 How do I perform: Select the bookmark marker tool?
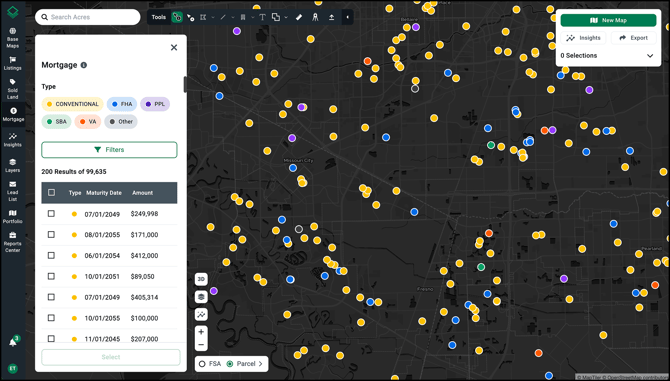coord(243,17)
